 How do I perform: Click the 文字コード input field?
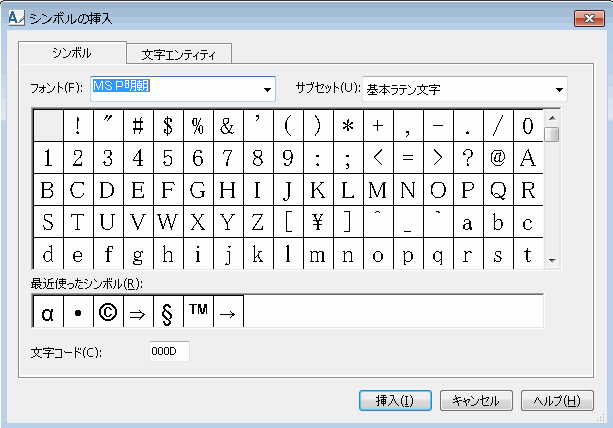(x=169, y=351)
